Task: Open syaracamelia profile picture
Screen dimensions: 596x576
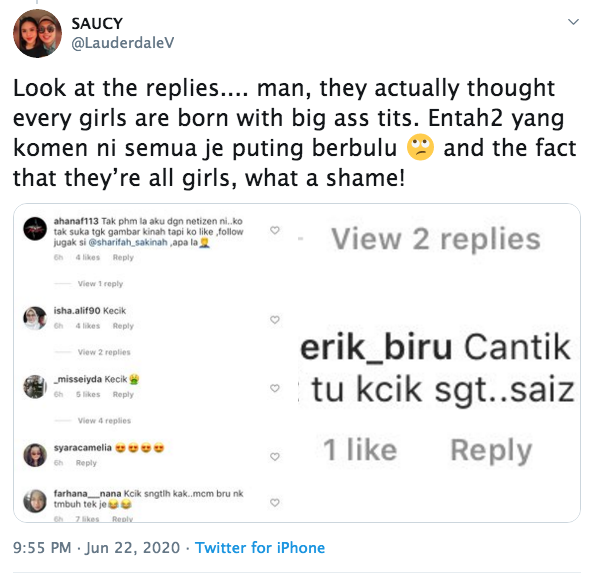Action: click(35, 455)
